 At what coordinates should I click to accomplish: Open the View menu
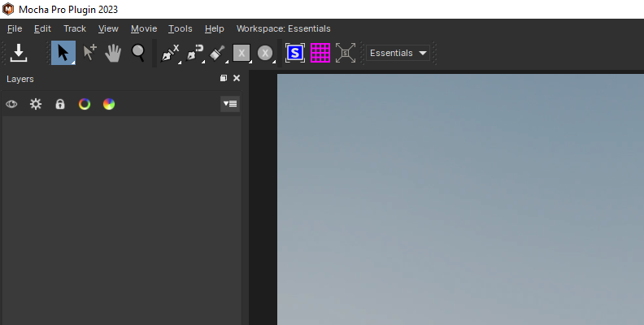pos(108,28)
